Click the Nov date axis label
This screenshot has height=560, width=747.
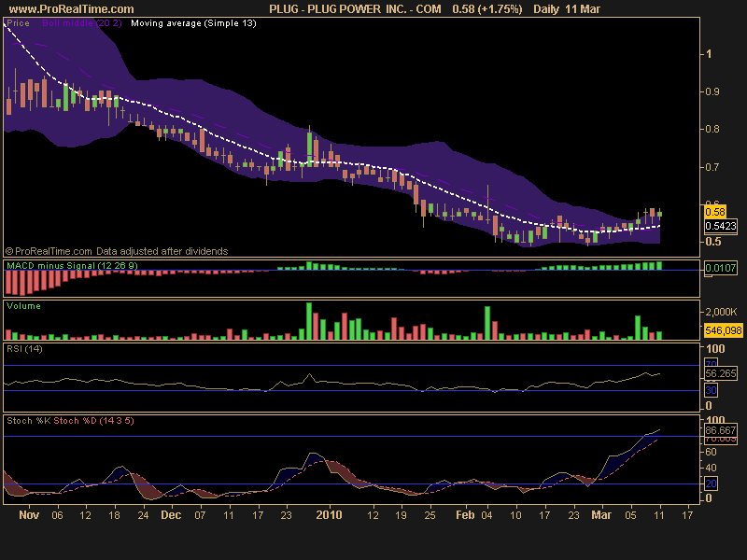click(x=29, y=515)
